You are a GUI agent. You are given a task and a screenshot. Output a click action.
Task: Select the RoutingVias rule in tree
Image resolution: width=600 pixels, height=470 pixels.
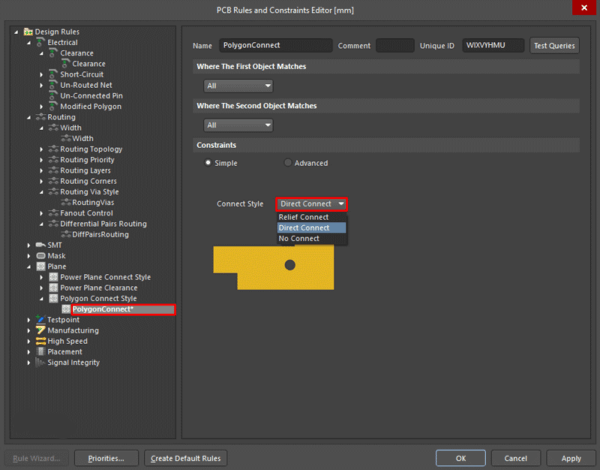coord(93,202)
